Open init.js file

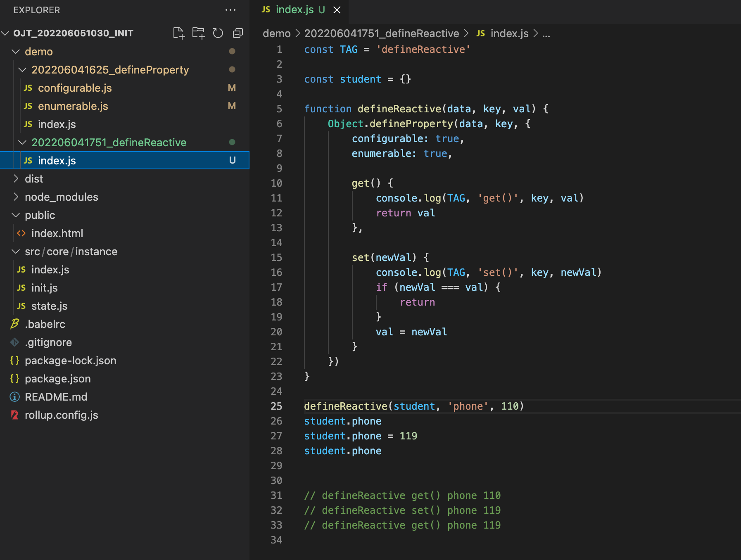click(x=125, y=288)
